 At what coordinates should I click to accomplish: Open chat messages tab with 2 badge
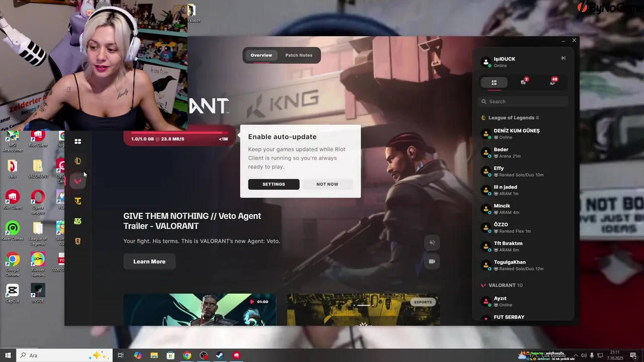point(523,82)
